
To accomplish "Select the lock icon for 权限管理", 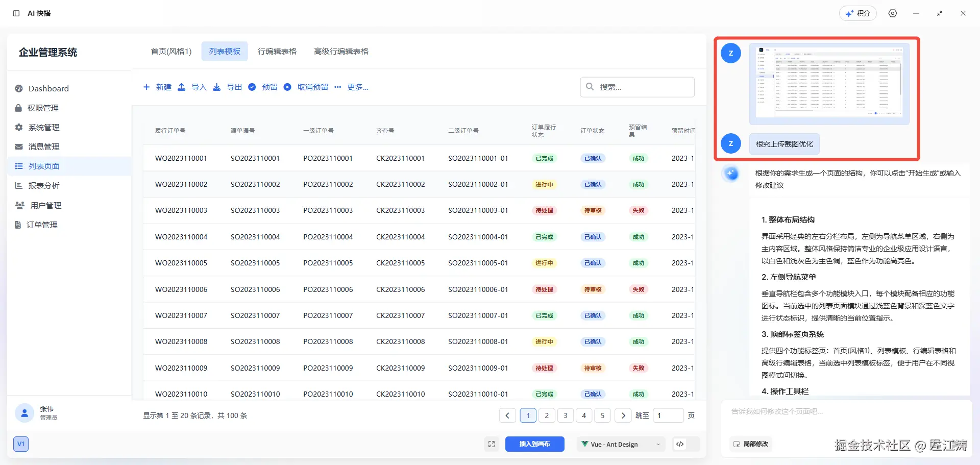I will point(18,108).
